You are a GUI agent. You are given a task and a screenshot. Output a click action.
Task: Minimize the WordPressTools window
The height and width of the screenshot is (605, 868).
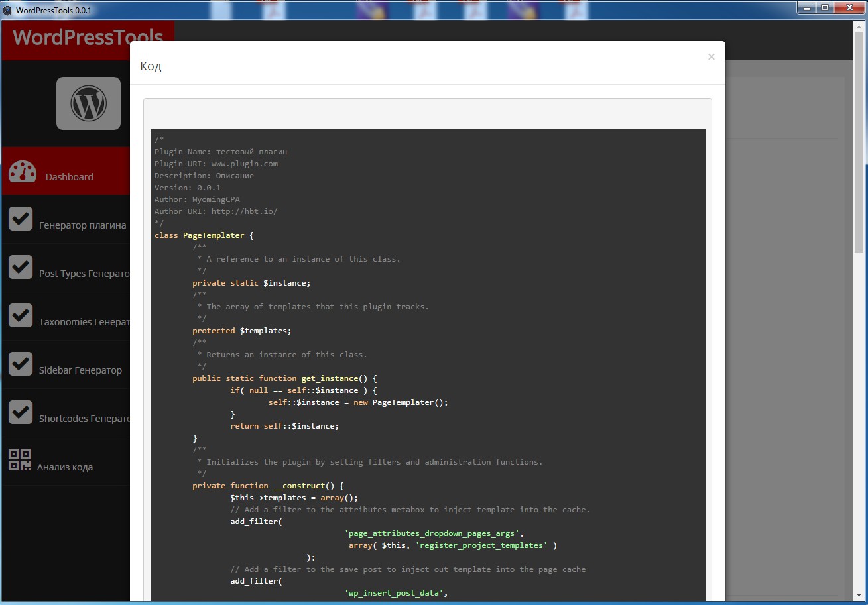[x=806, y=8]
